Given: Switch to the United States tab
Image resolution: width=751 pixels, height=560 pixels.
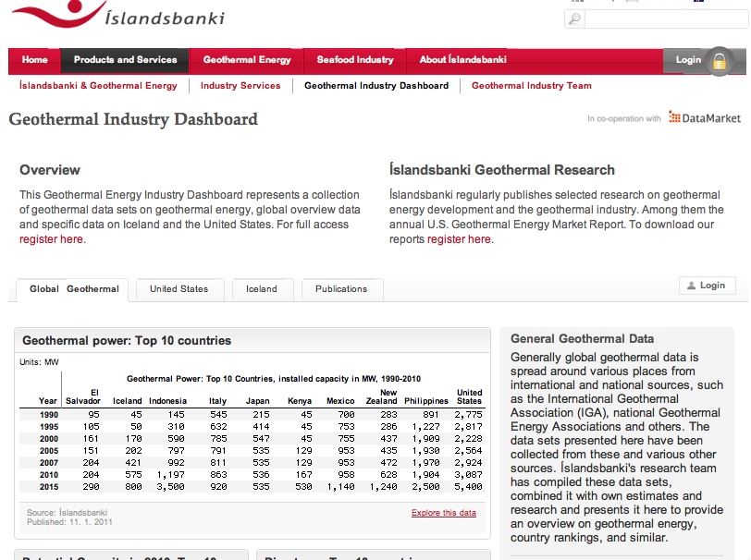Looking at the screenshot, I should click(x=179, y=289).
